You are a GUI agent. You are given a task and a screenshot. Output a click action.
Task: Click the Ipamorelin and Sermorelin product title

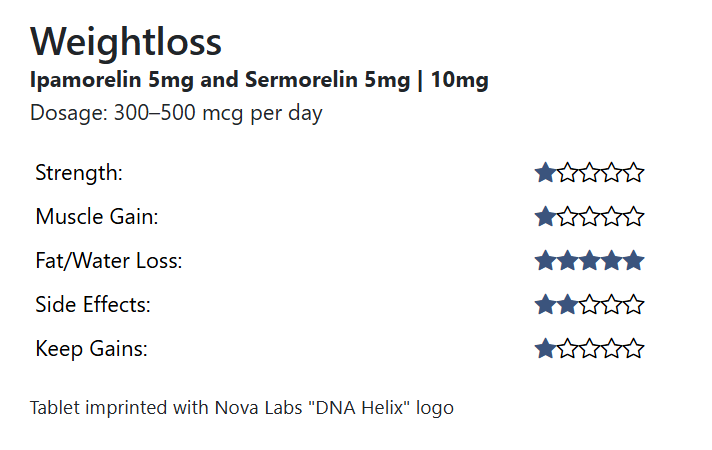click(259, 80)
